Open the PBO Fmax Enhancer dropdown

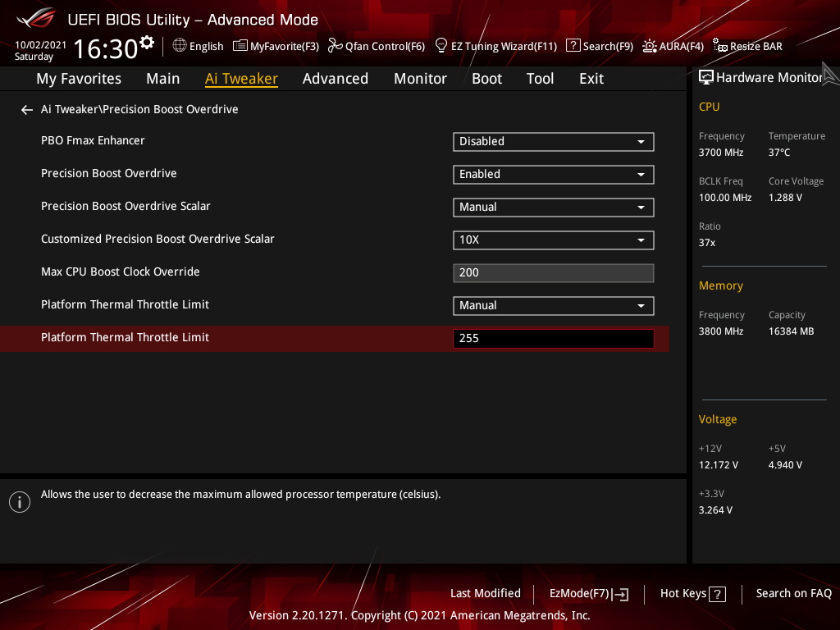554,142
